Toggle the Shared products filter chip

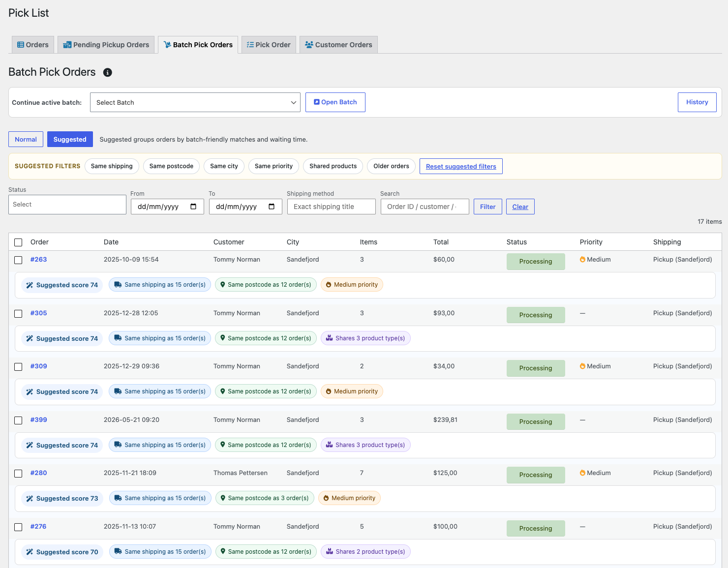pos(333,166)
